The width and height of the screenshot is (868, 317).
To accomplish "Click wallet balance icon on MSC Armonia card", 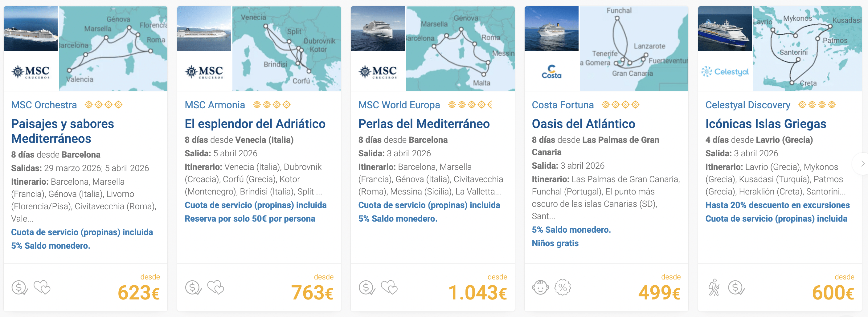I will pyautogui.click(x=193, y=288).
